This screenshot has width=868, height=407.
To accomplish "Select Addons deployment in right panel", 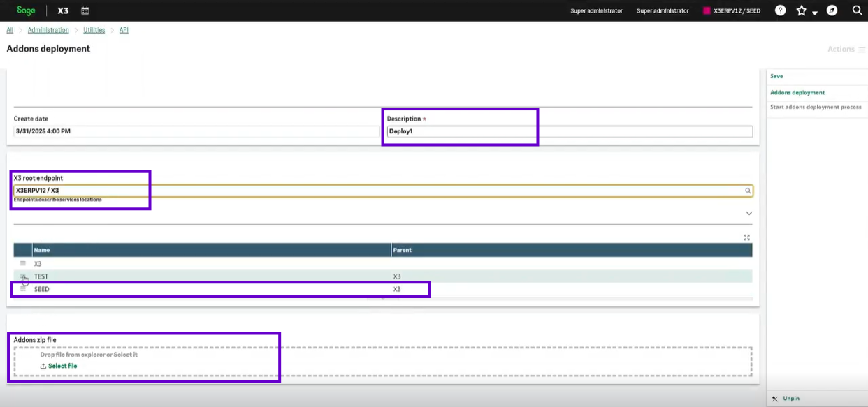I will click(x=797, y=92).
